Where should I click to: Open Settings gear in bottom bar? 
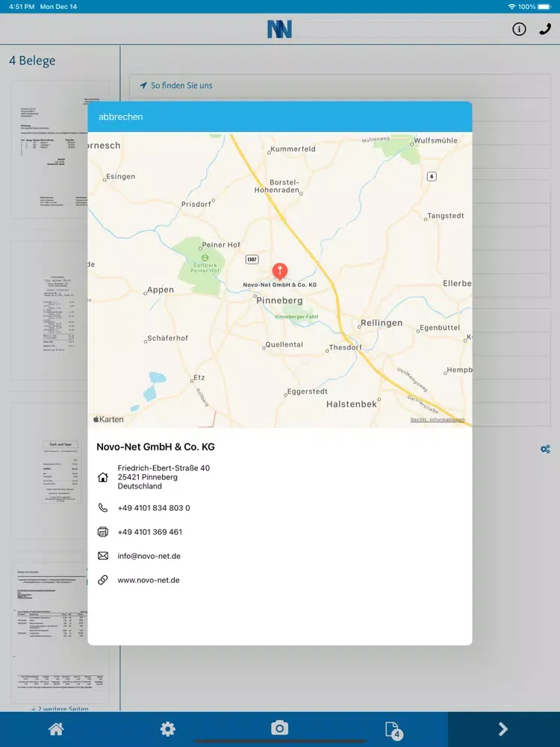pyautogui.click(x=167, y=728)
